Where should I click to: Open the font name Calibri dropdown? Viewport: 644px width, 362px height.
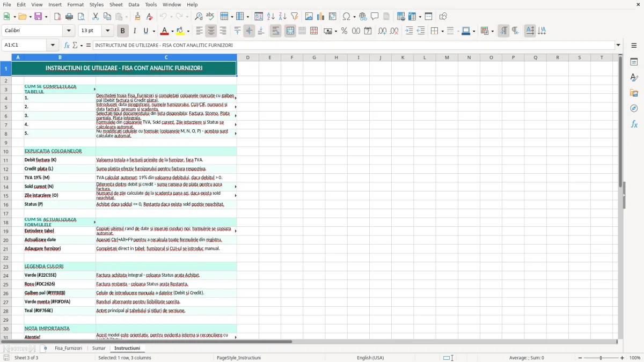68,31
